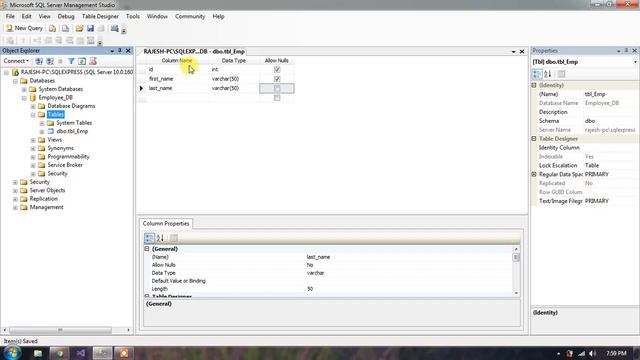Expand the System Databases folder
This screenshot has width=640, height=360.
point(24,89)
